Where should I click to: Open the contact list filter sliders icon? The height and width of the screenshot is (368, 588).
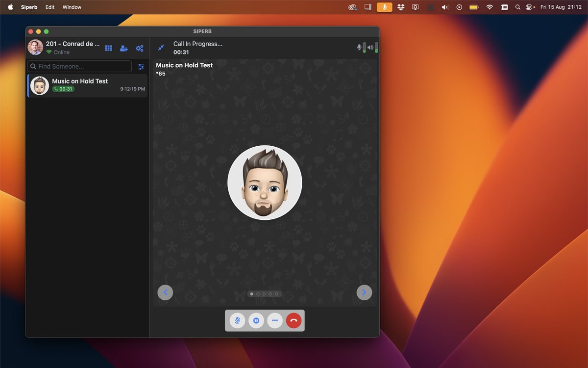click(141, 67)
